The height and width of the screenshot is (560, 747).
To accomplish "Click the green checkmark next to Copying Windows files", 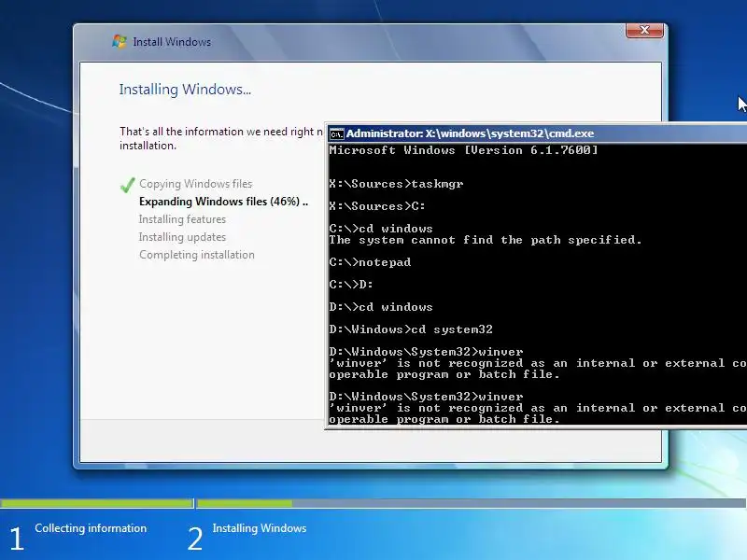I will (128, 185).
